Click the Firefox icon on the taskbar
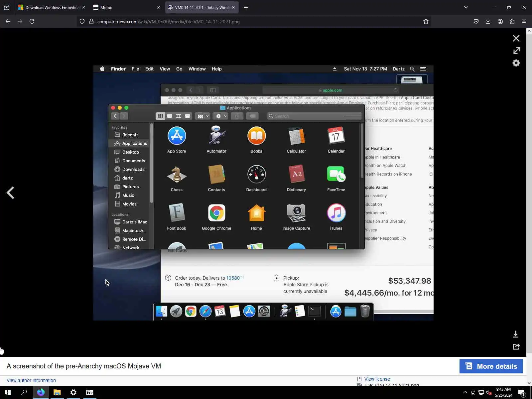The image size is (532, 399). click(41, 392)
